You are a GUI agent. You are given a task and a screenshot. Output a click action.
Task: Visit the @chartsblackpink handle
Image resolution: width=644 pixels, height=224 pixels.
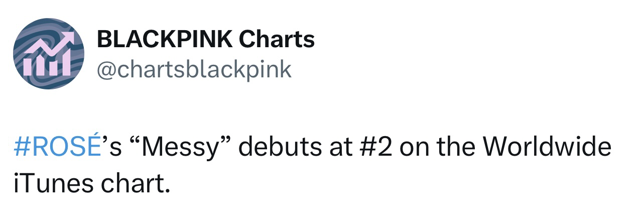coord(193,70)
